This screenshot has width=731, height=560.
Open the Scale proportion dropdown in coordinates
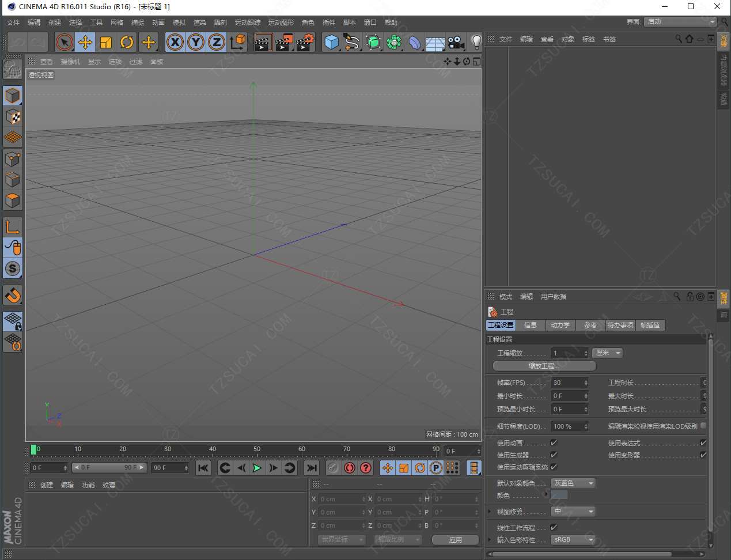[x=398, y=539]
